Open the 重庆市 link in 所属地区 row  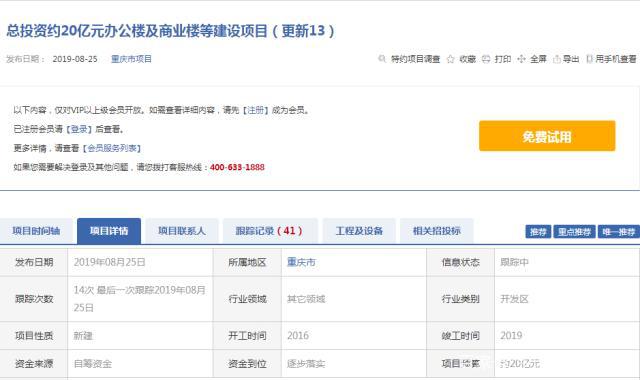(x=301, y=262)
